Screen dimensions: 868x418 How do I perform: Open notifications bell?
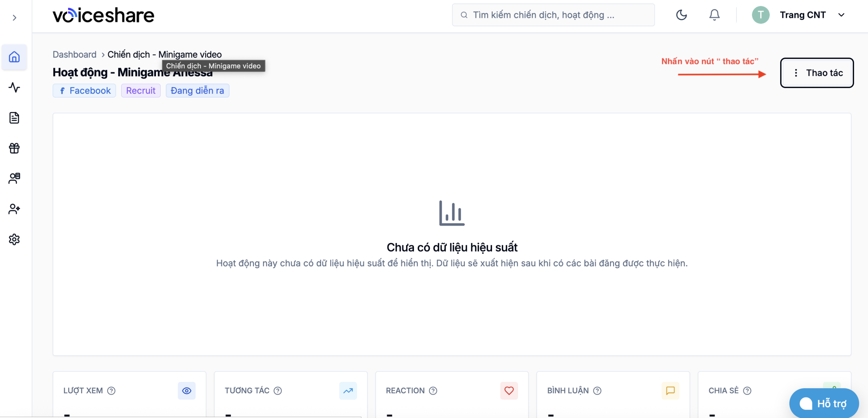pos(714,15)
